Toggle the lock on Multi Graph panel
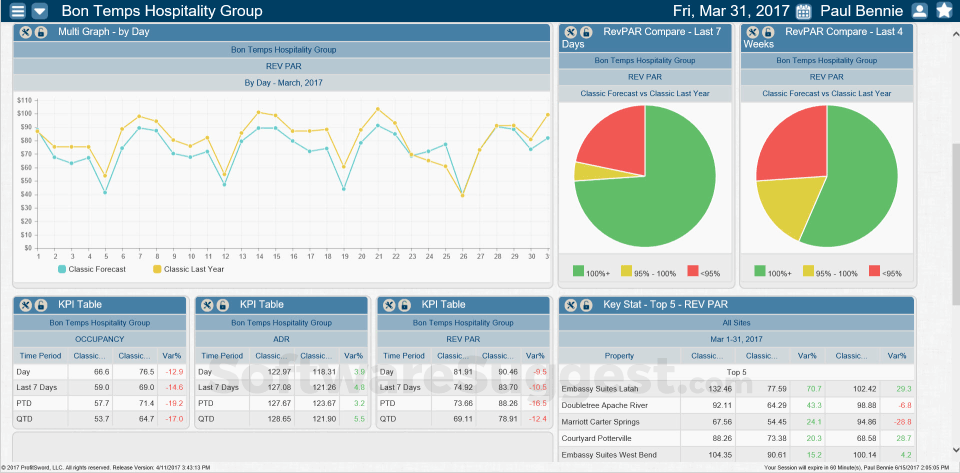Image resolution: width=960 pixels, height=473 pixels. [40, 32]
